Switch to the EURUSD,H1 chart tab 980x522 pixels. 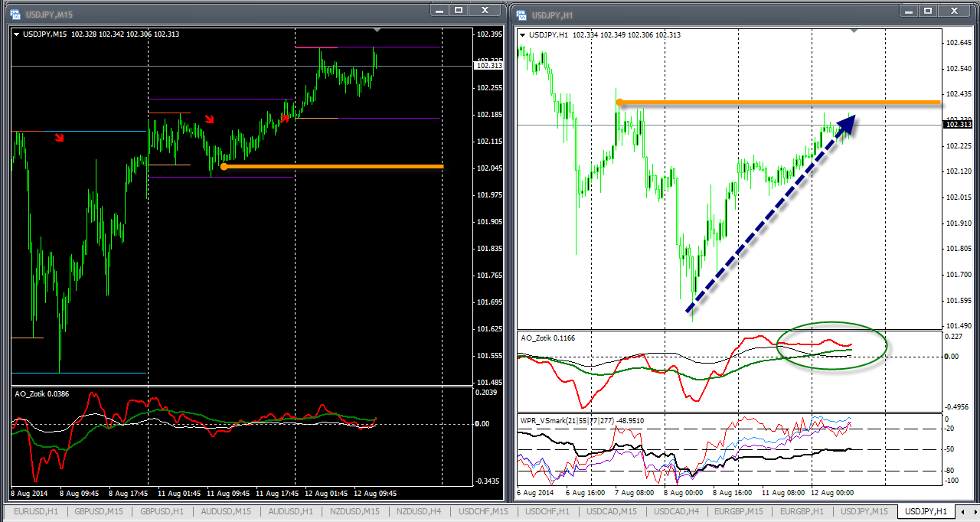click(34, 511)
